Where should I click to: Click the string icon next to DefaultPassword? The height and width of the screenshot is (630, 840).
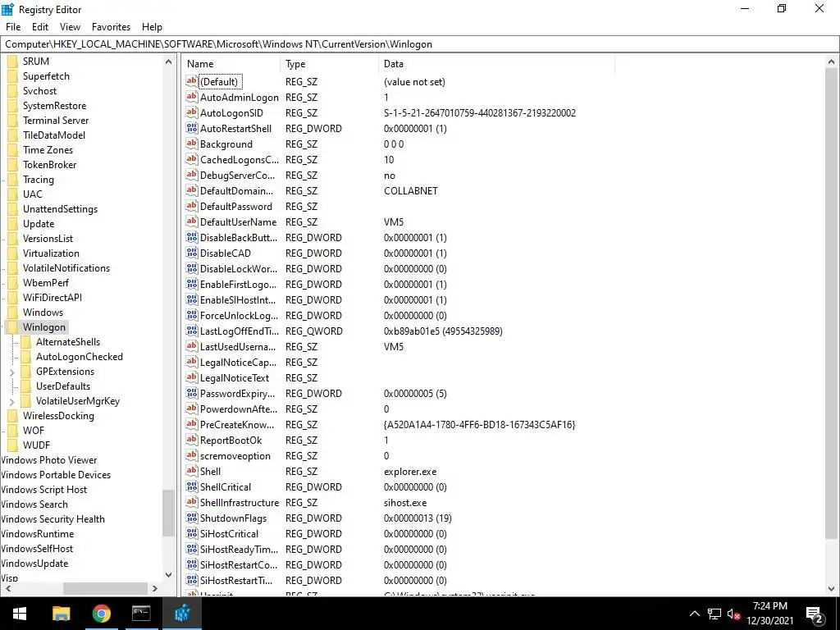point(192,206)
